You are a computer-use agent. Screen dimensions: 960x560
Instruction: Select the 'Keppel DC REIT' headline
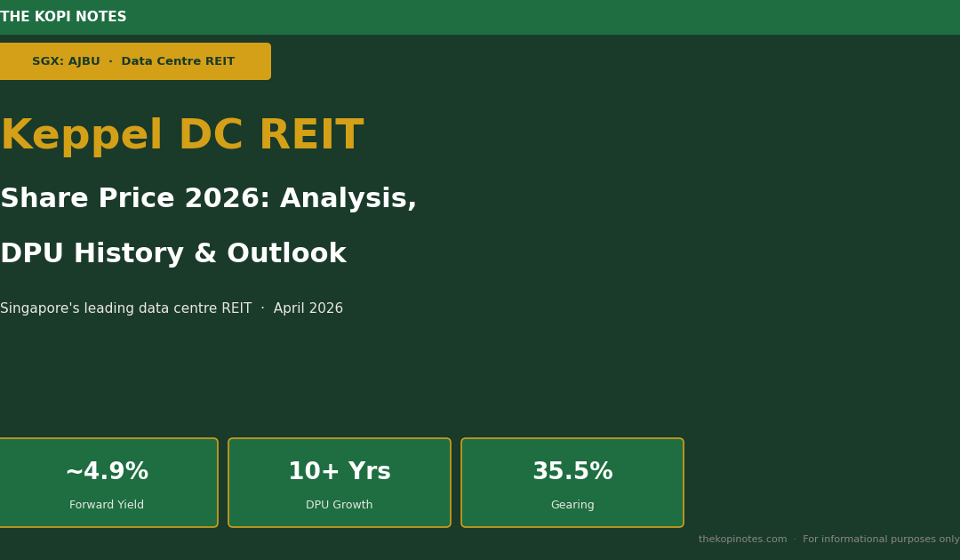coord(182,134)
